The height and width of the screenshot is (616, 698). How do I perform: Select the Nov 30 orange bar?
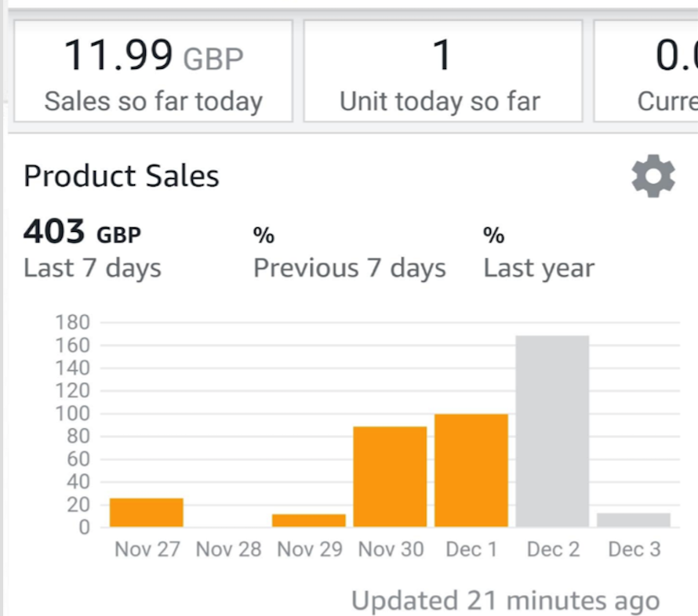(x=390, y=476)
